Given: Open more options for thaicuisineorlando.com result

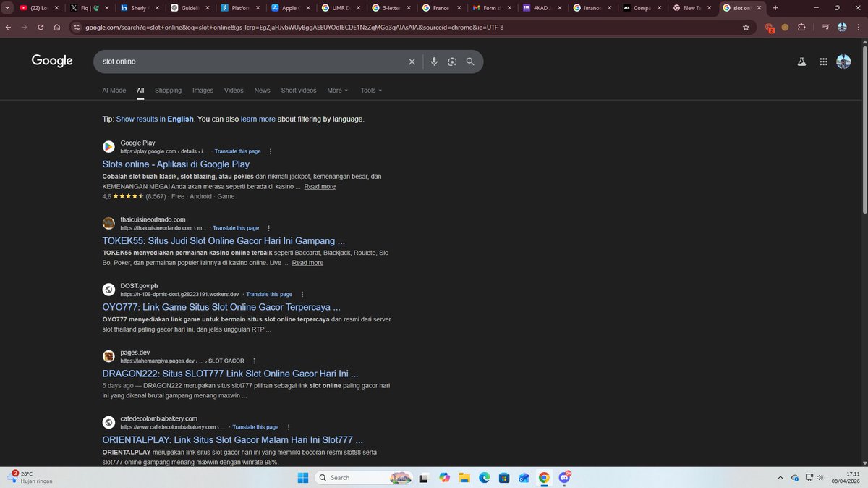Looking at the screenshot, I should click(x=269, y=228).
